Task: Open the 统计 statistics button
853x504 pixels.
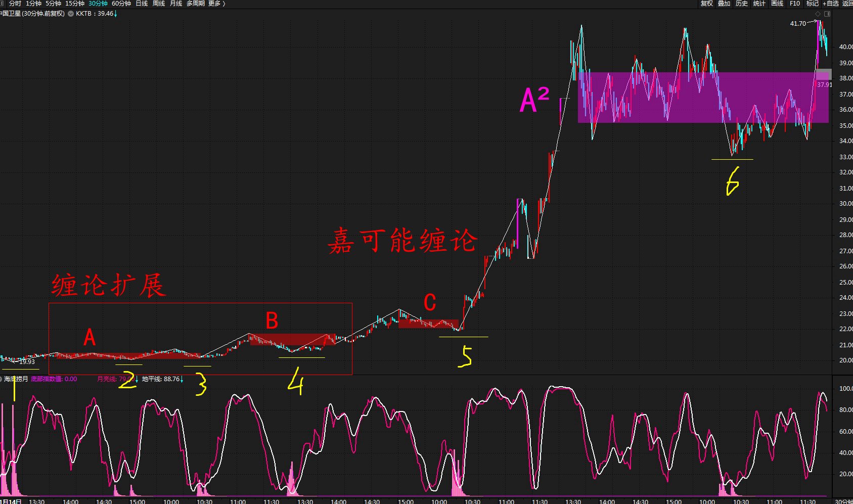Action: tap(759, 4)
